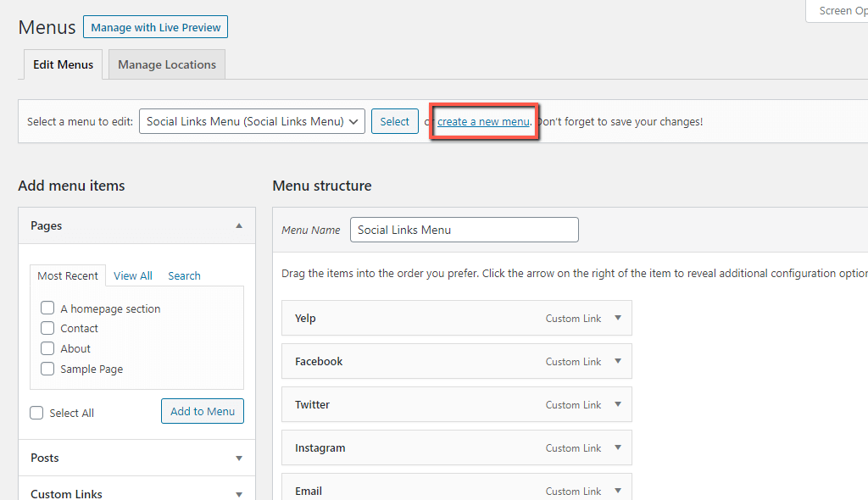The image size is (868, 500).
Task: Expand the Yelp menu item arrow
Action: [x=618, y=318]
